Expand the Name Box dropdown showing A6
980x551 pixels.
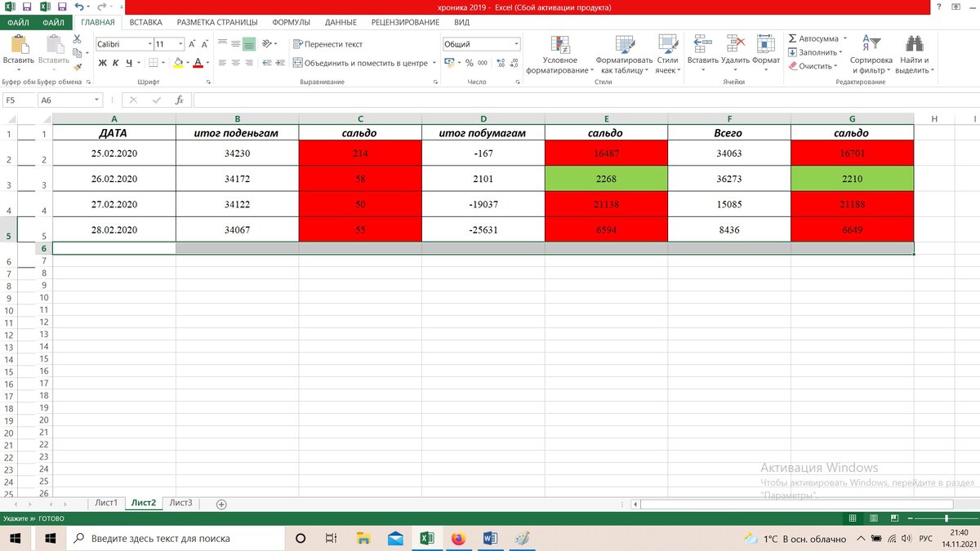click(97, 100)
